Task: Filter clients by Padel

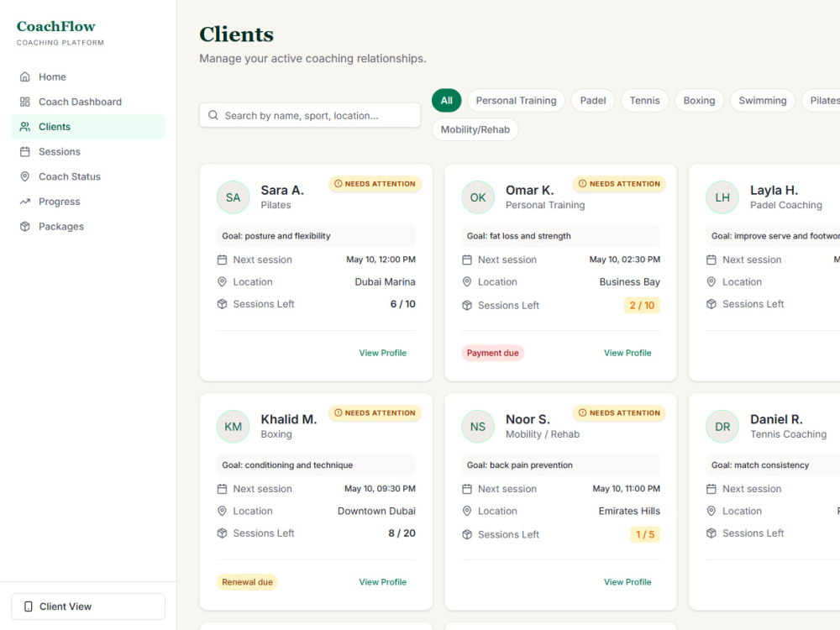Action: point(592,100)
